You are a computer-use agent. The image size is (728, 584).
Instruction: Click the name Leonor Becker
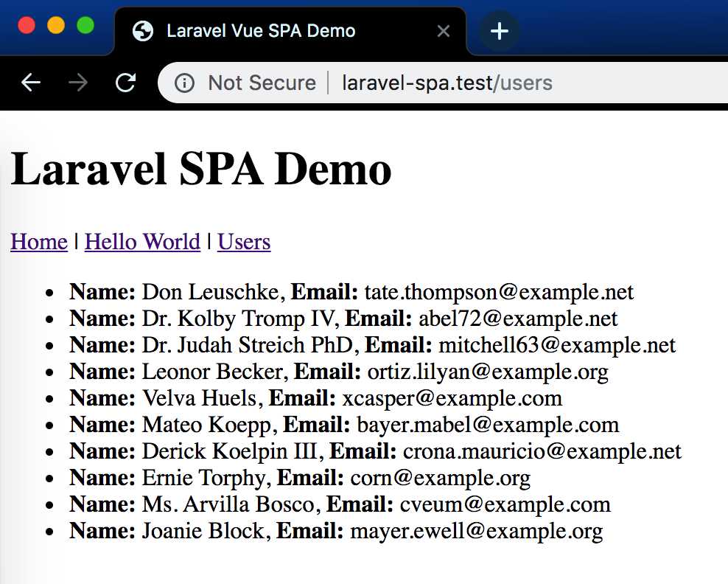point(212,372)
